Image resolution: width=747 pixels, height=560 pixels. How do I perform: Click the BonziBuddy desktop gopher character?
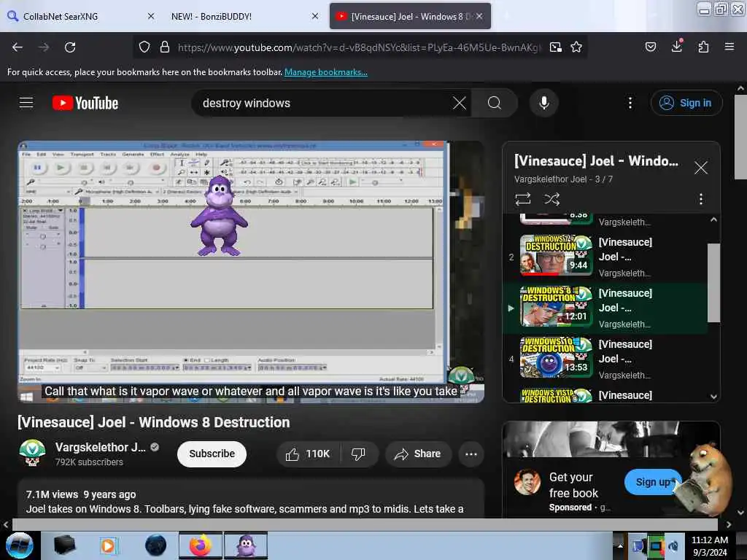(x=704, y=480)
